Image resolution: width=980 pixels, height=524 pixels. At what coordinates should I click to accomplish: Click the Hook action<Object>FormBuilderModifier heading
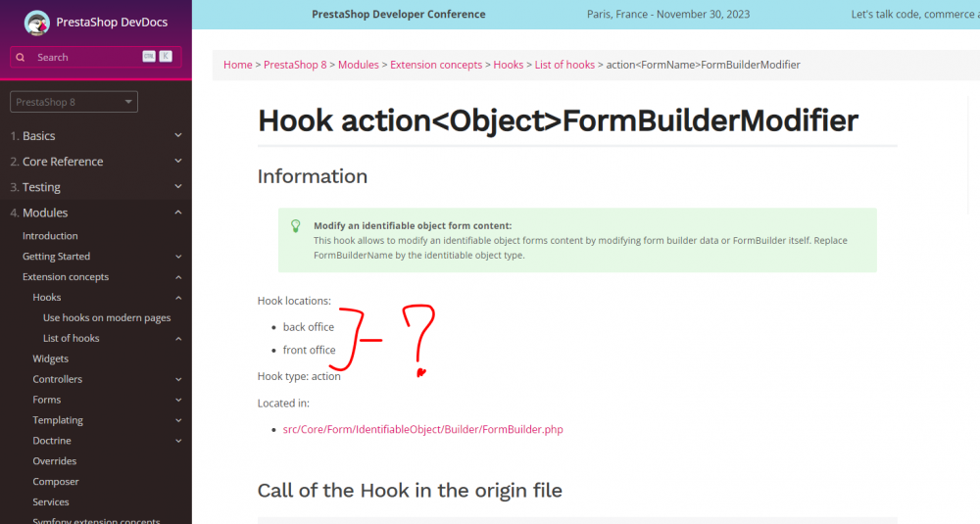point(559,120)
